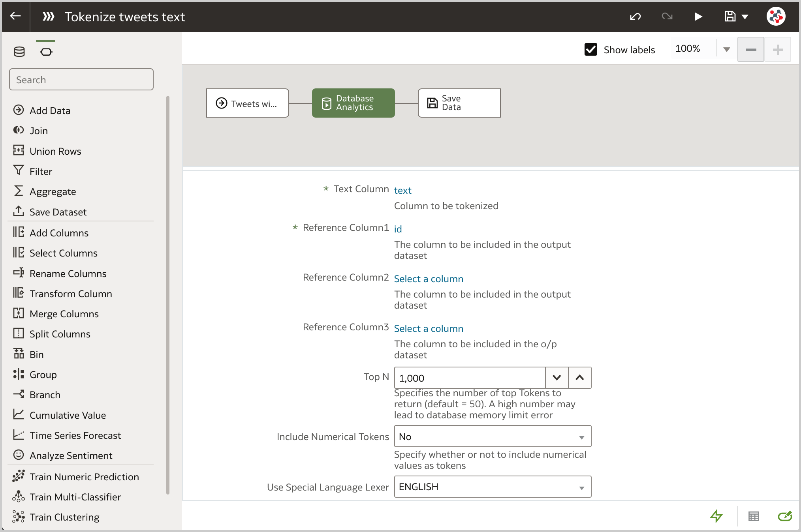Uncheck the Show labels checkbox
This screenshot has height=532, width=801.
click(590, 49)
